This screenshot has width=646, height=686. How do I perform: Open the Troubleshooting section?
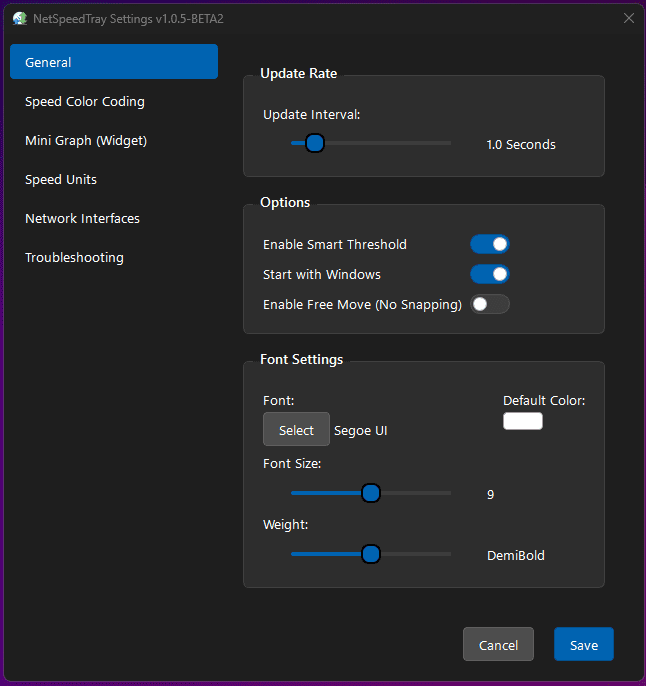click(74, 257)
